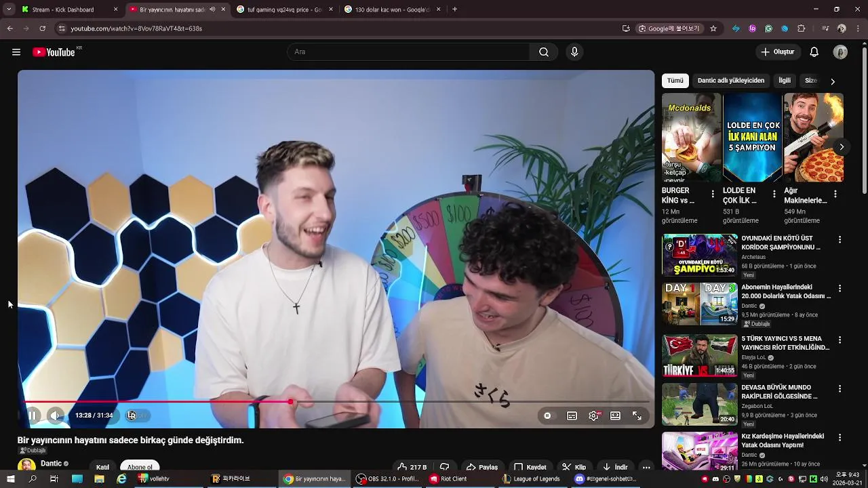Mute the video using the volume icon
Viewport: 868px width, 488px height.
pyautogui.click(x=55, y=415)
